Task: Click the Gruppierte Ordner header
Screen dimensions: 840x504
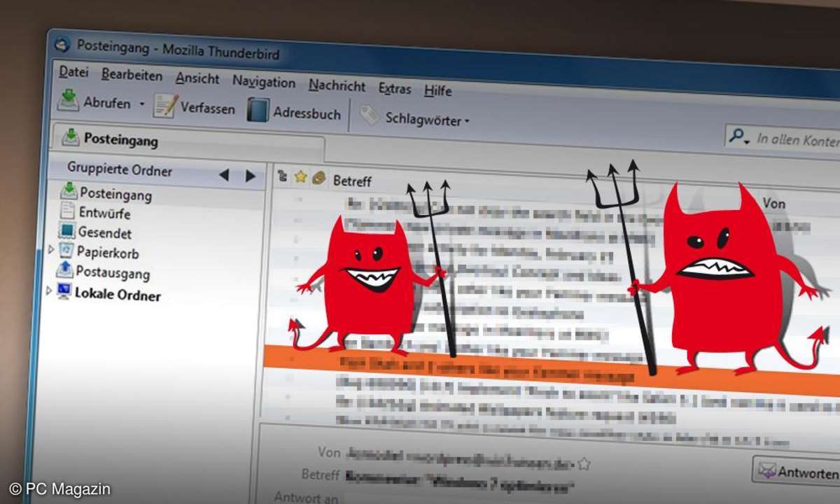Action: (x=120, y=169)
